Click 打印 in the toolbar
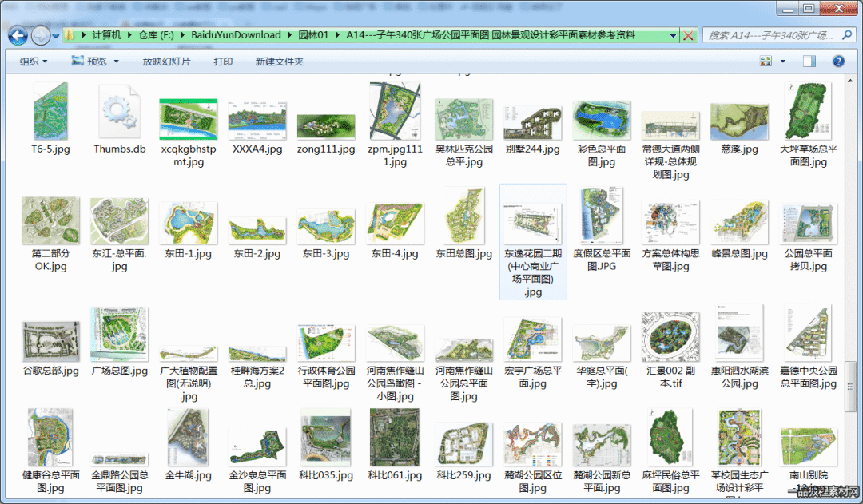 (223, 62)
